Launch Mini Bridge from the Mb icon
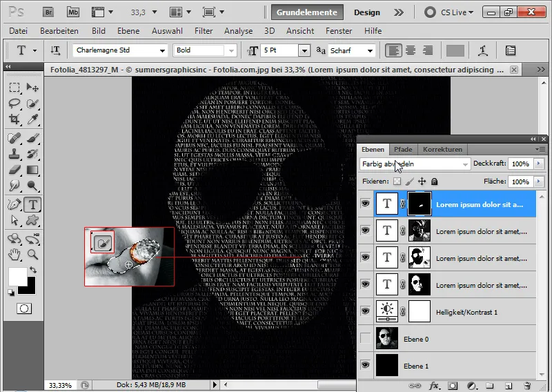 [x=73, y=12]
